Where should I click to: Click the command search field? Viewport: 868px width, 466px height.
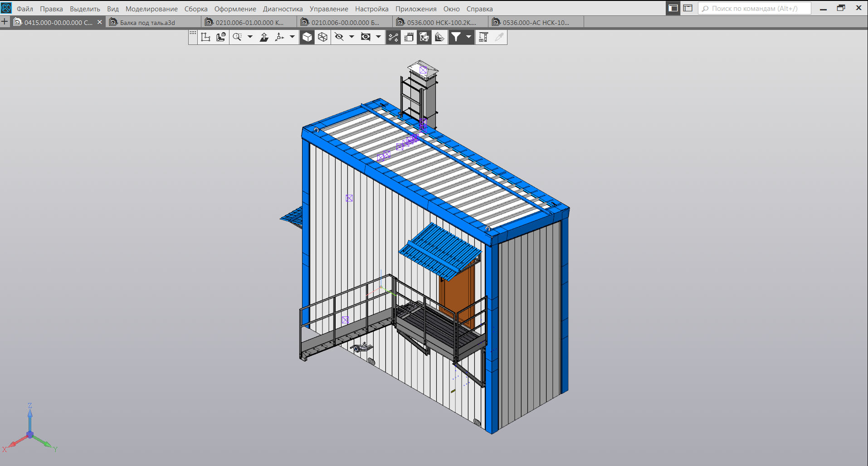point(755,9)
